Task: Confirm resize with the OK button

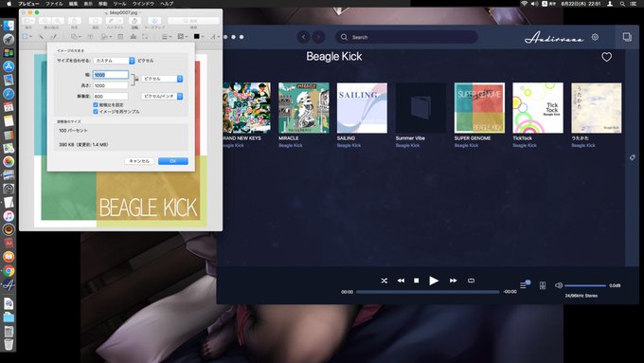Action: [173, 161]
